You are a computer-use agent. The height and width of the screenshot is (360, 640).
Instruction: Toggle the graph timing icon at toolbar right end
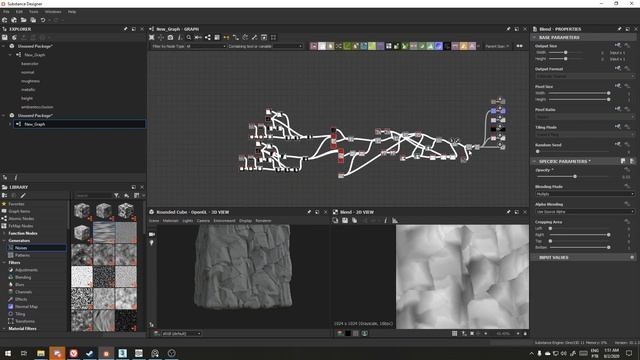pos(520,46)
